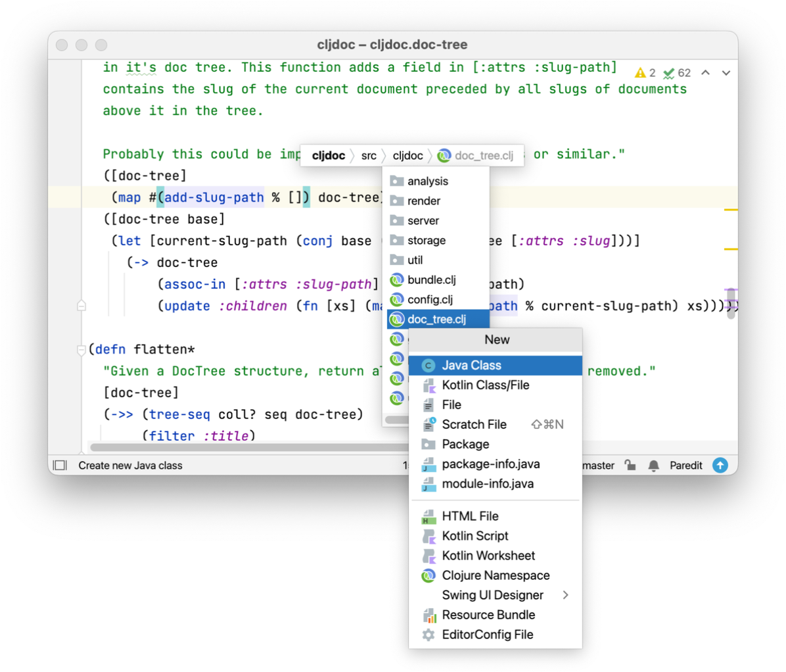Select Kotlin Script entry
Image resolution: width=786 pixels, height=672 pixels.
[496, 536]
